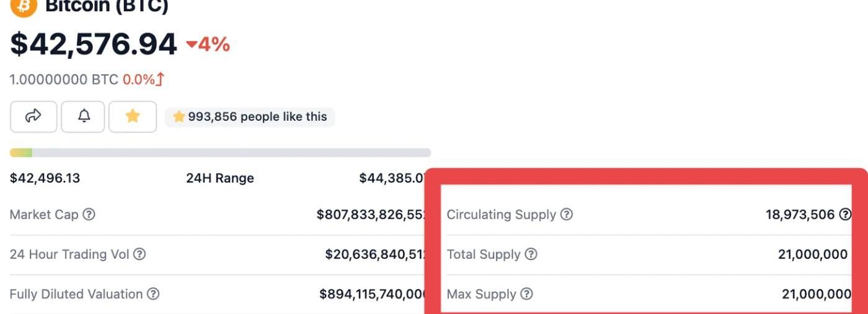
Task: Click the swap arrows next to 0.0%
Action: tap(160, 79)
